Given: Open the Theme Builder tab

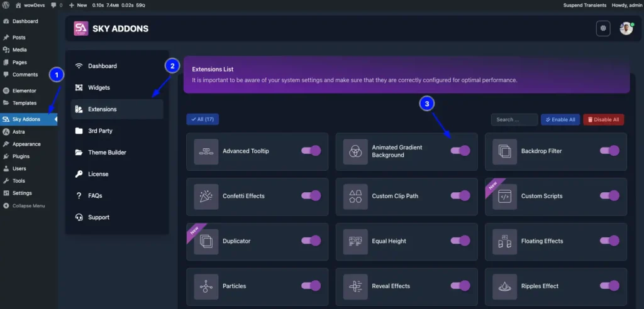Looking at the screenshot, I should pyautogui.click(x=117, y=153).
